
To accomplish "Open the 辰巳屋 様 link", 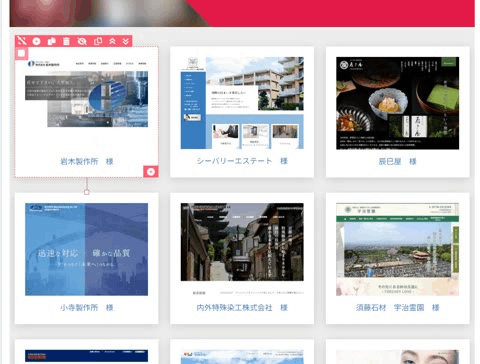I will (x=397, y=161).
